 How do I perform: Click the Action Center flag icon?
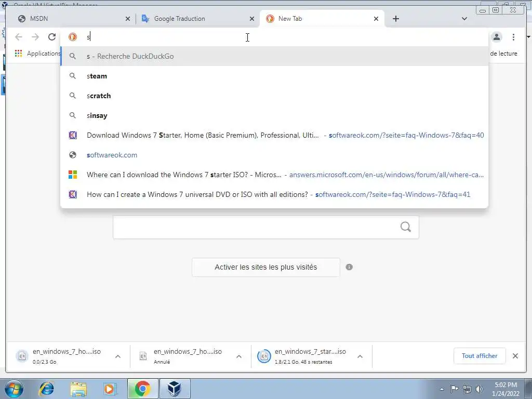(454, 389)
